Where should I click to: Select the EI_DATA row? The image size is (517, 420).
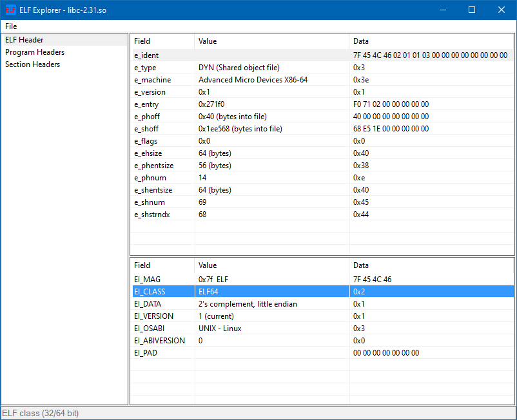(323, 303)
